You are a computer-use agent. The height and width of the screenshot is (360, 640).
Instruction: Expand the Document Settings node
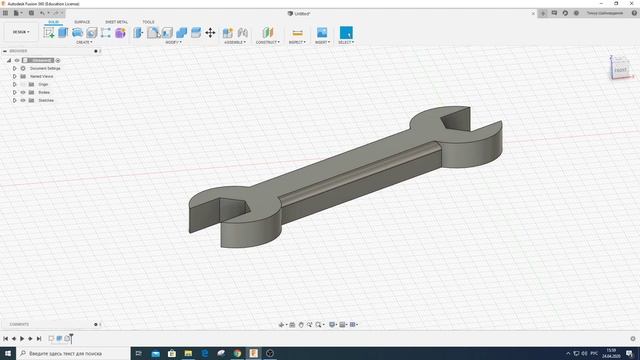point(15,68)
